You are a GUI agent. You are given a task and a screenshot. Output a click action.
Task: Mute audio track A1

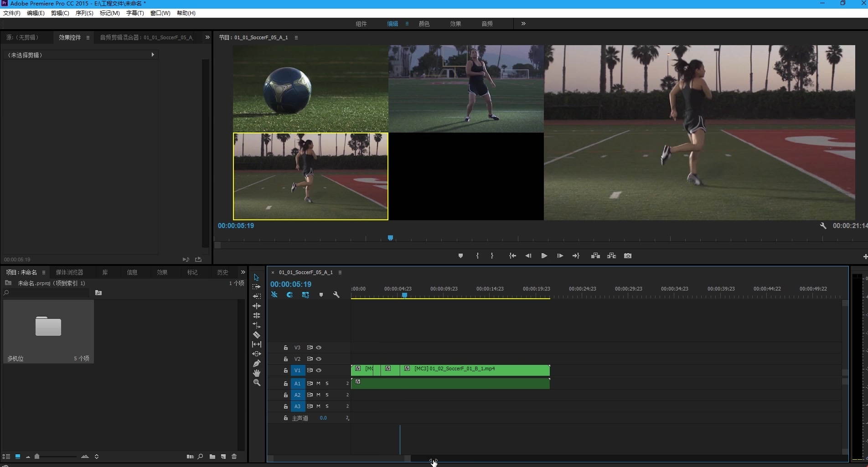(318, 384)
